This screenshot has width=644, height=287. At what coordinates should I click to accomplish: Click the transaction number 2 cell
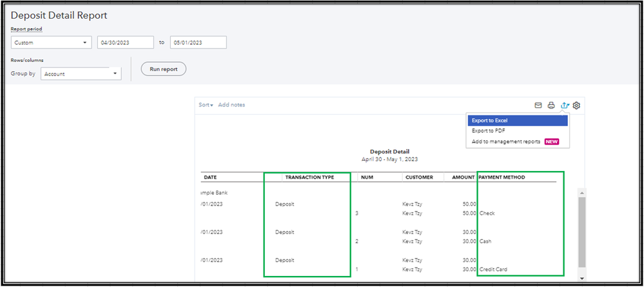[x=357, y=241]
